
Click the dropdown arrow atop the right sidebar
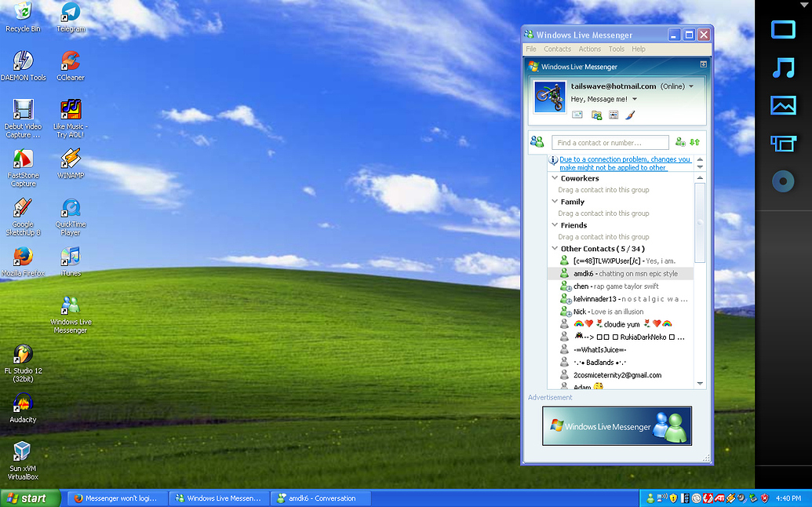803,5
